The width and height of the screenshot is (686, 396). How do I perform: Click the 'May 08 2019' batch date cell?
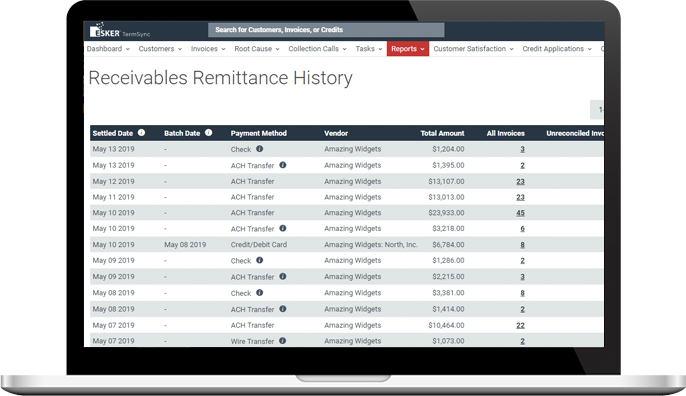click(185, 245)
